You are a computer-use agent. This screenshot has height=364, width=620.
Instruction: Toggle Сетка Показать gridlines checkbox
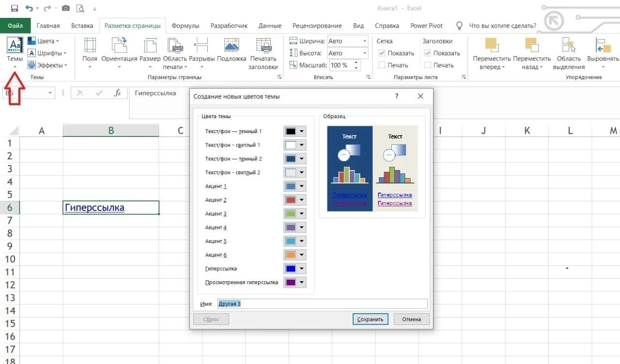382,53
